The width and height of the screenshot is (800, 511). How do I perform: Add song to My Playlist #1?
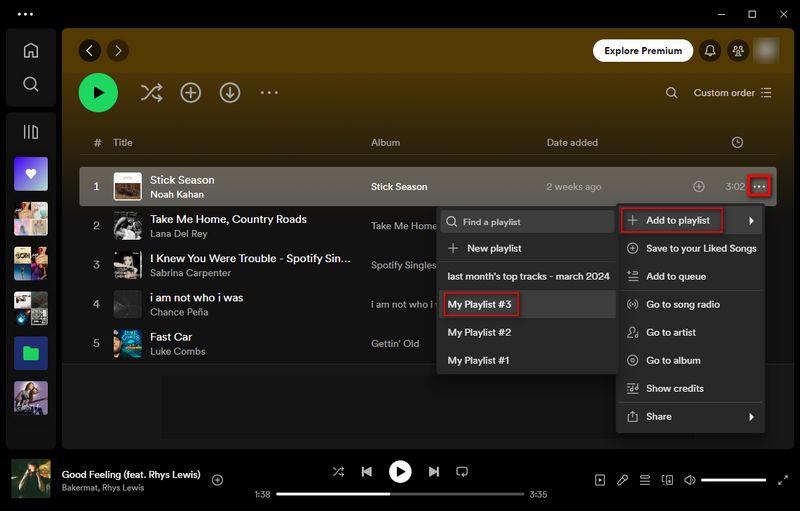(527, 361)
